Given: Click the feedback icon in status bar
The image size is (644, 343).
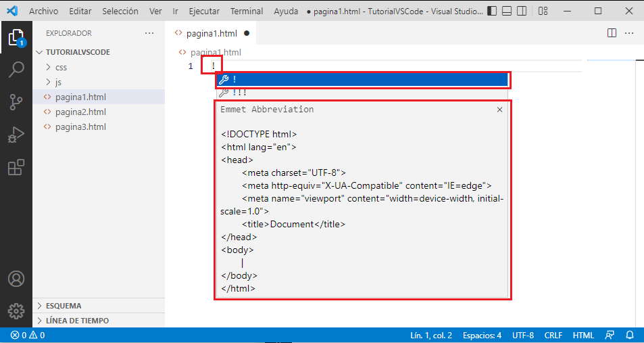Looking at the screenshot, I should [610, 335].
